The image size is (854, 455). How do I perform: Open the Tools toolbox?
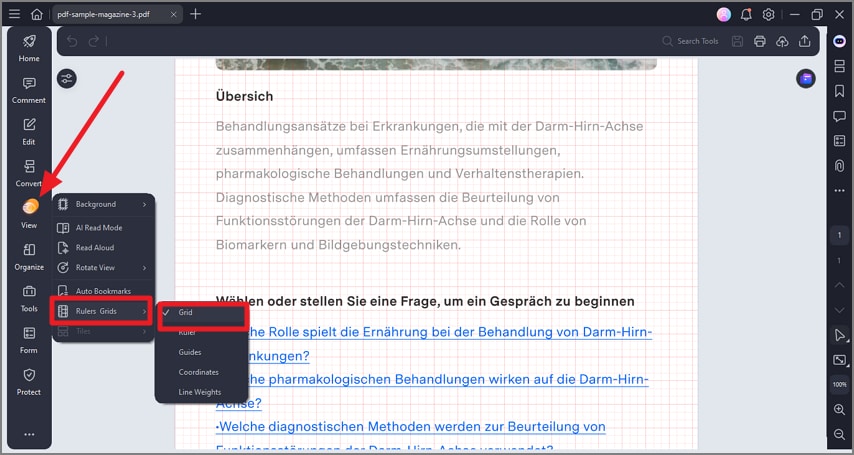click(x=29, y=299)
